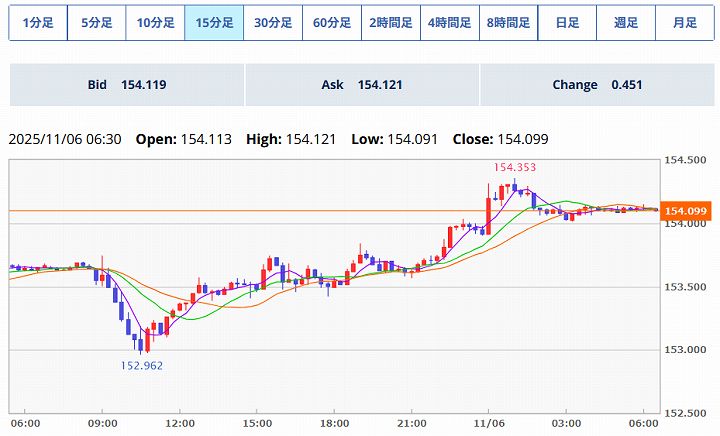This screenshot has width=720, height=436.
Task: Open the 日足 daily chart
Action: [x=567, y=22]
